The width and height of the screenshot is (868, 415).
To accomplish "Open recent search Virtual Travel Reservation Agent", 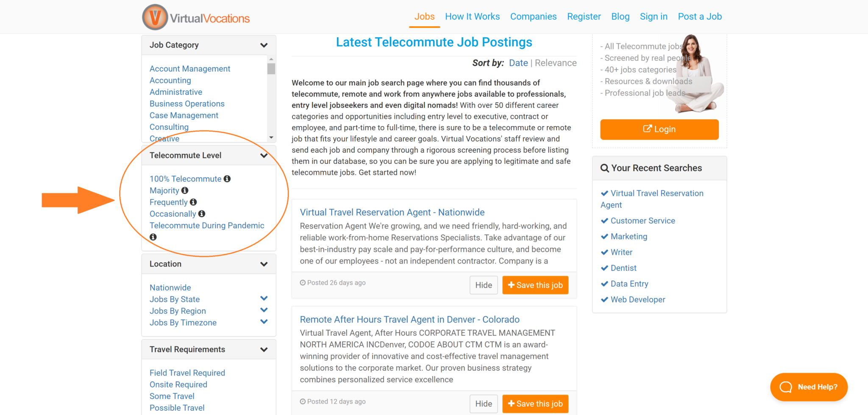I will click(652, 199).
